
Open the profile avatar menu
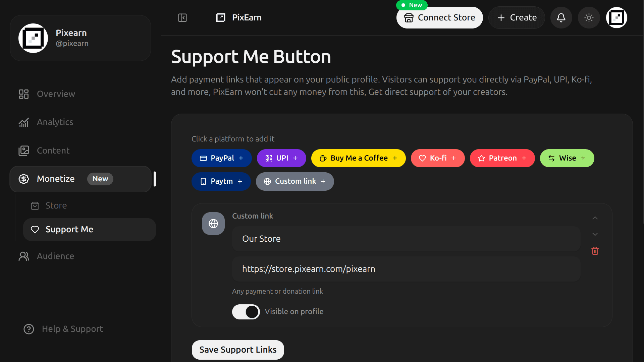point(616,18)
